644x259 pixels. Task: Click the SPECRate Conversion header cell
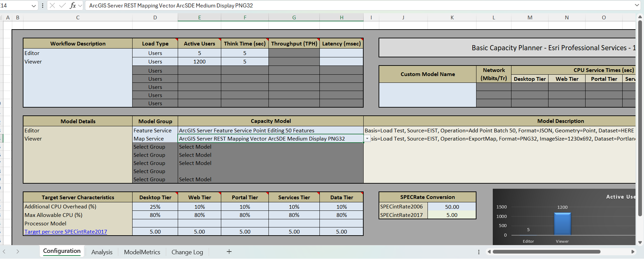pos(428,197)
